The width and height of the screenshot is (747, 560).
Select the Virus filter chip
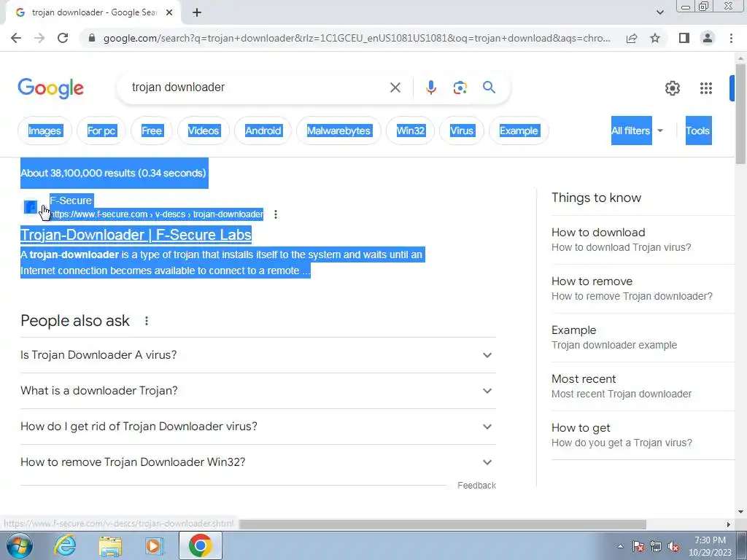[x=462, y=131]
